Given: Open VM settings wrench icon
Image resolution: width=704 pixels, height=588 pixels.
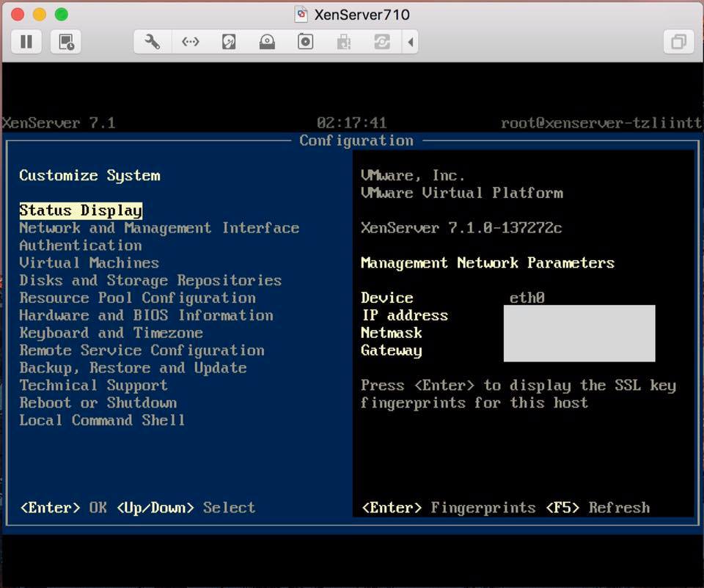Looking at the screenshot, I should 153,43.
